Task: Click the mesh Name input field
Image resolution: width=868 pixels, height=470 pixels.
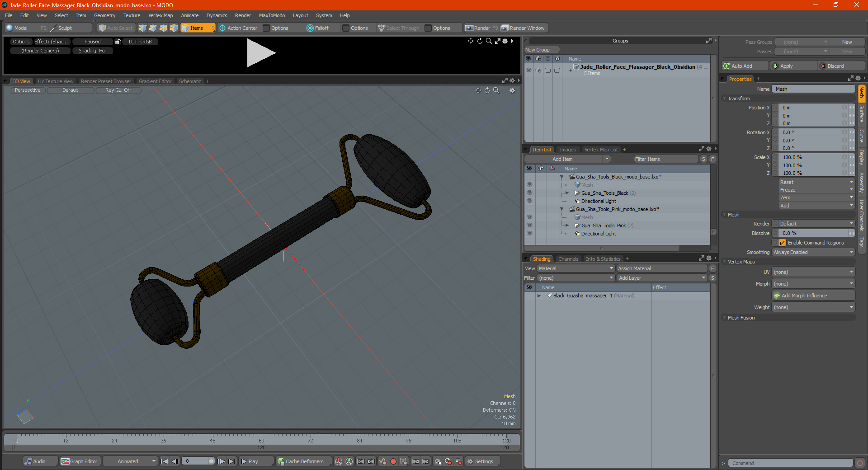Action: (x=813, y=89)
